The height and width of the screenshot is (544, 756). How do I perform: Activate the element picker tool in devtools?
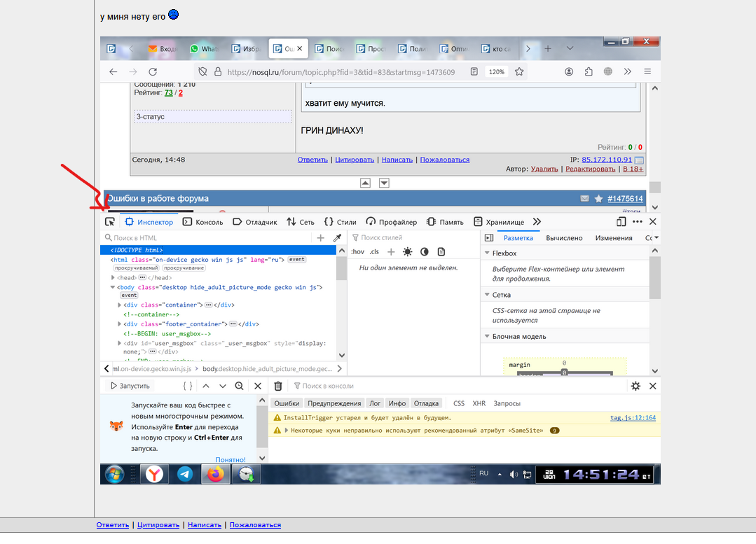pyautogui.click(x=110, y=222)
